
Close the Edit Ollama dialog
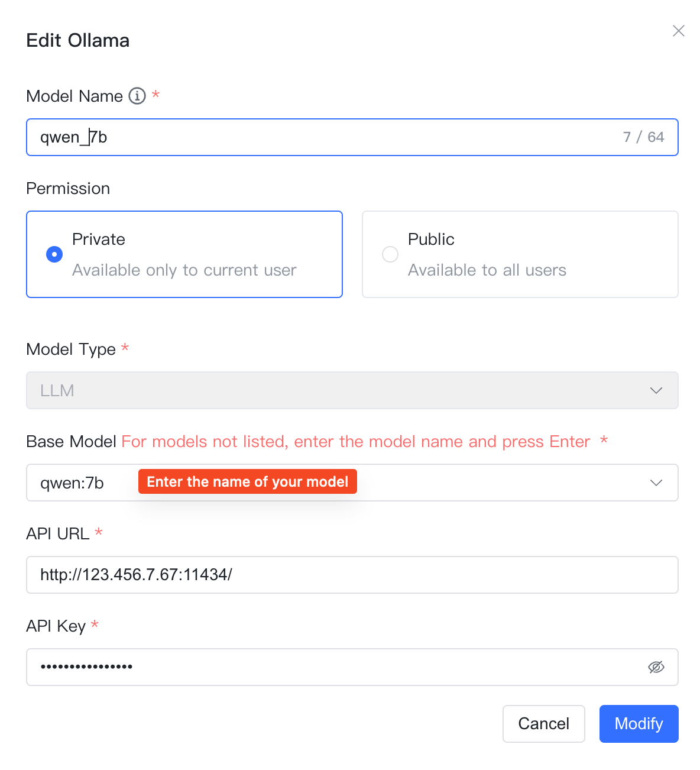(678, 31)
